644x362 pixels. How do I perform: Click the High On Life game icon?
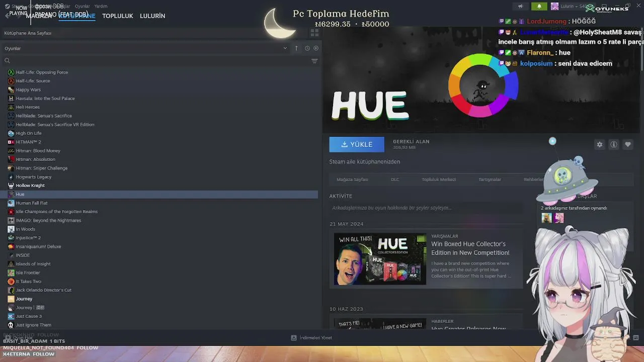point(11,133)
